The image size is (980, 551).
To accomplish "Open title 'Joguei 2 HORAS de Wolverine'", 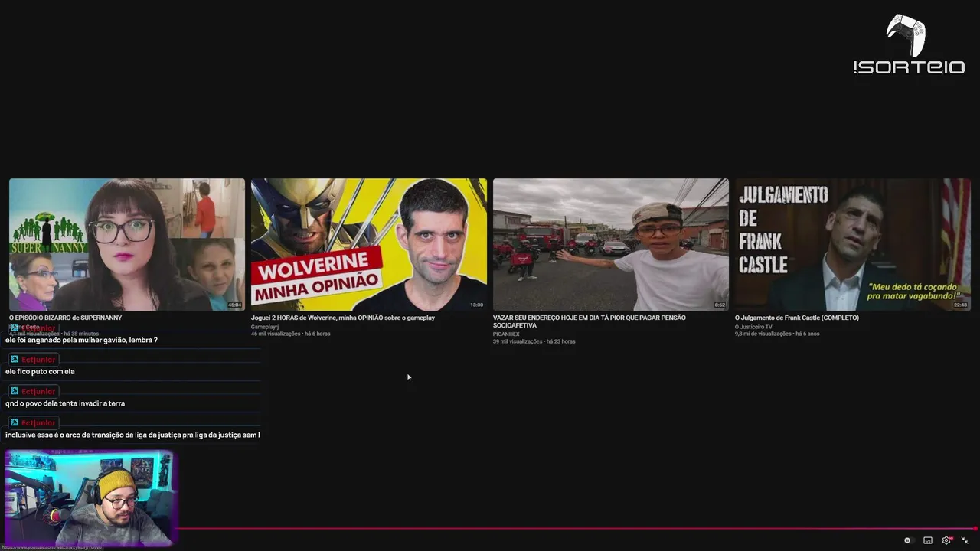I will pos(343,318).
